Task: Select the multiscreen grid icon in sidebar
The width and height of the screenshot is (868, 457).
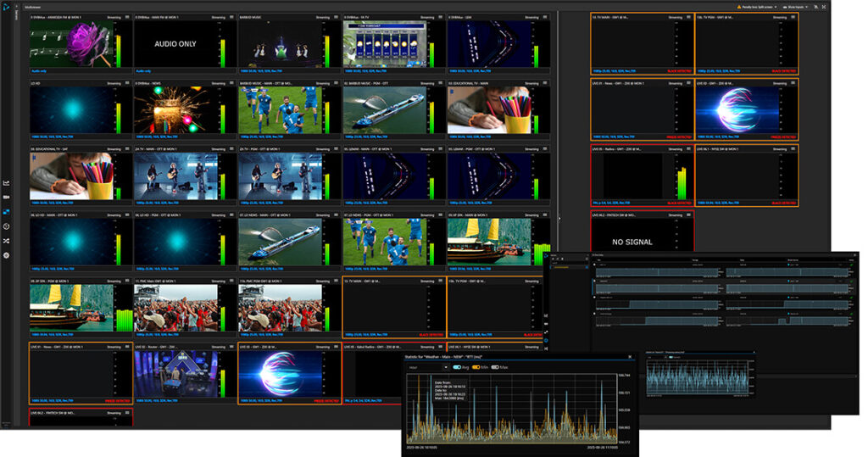Action: pos(7,211)
